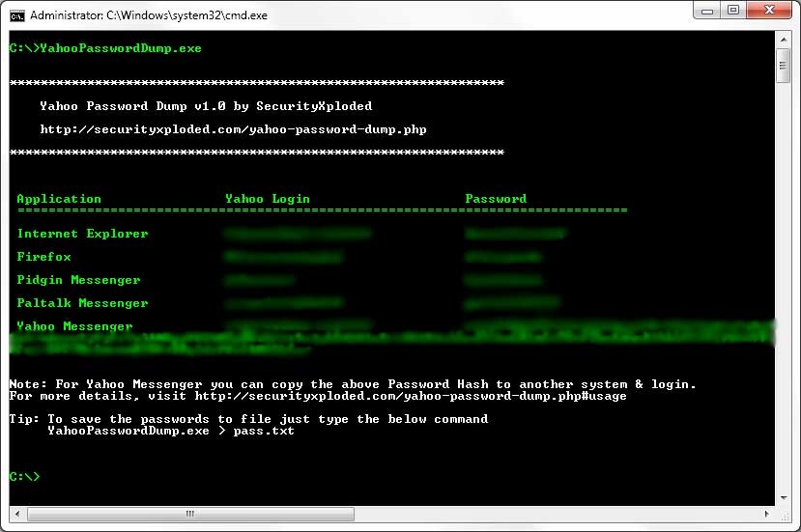
Task: Click the horizontal scrollbar left arrow
Action: tap(18, 514)
